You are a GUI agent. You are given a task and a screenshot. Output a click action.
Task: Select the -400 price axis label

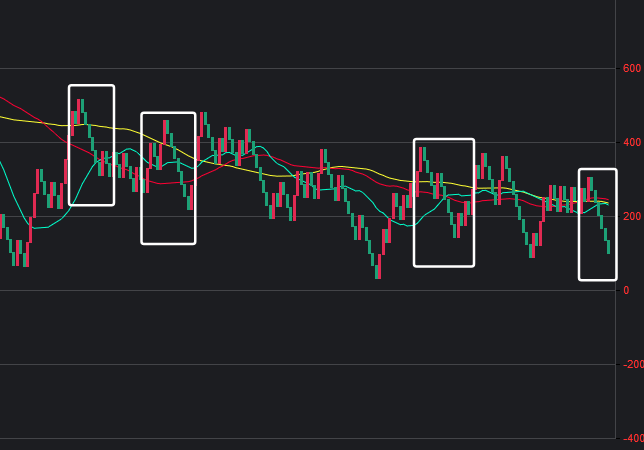pyautogui.click(x=630, y=439)
